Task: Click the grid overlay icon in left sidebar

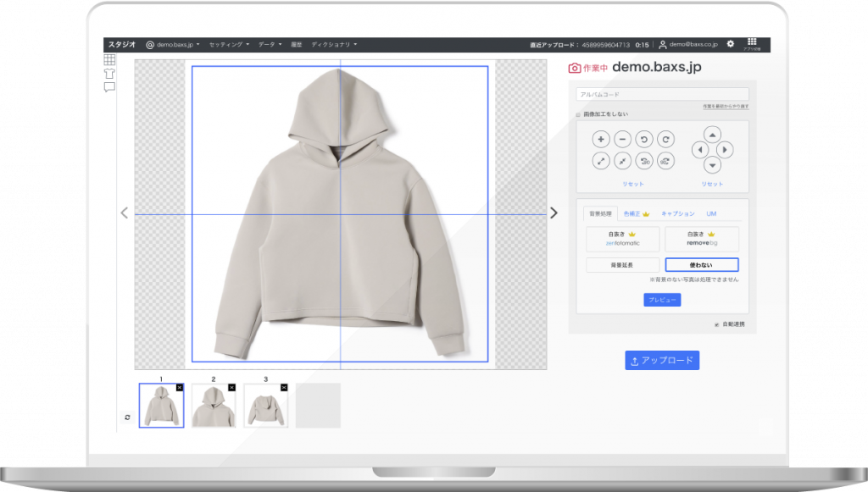Action: point(109,59)
